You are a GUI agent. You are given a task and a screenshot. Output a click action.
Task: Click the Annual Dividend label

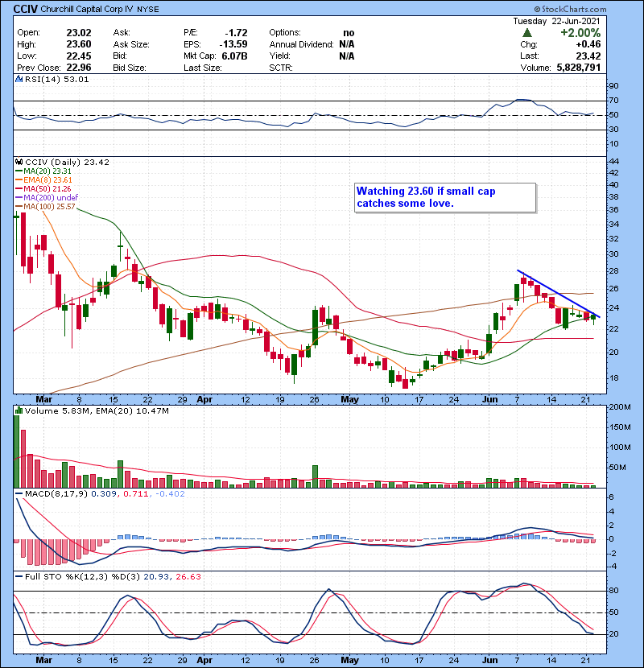click(301, 44)
